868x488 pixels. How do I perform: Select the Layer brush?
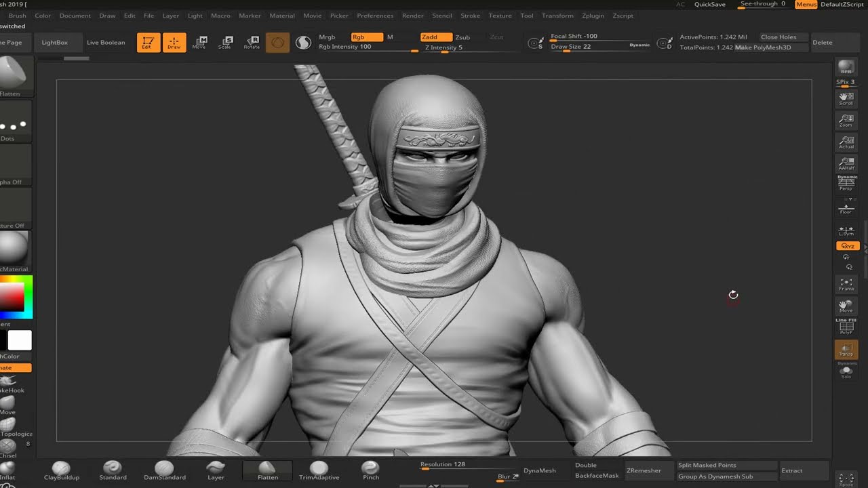[x=216, y=470]
